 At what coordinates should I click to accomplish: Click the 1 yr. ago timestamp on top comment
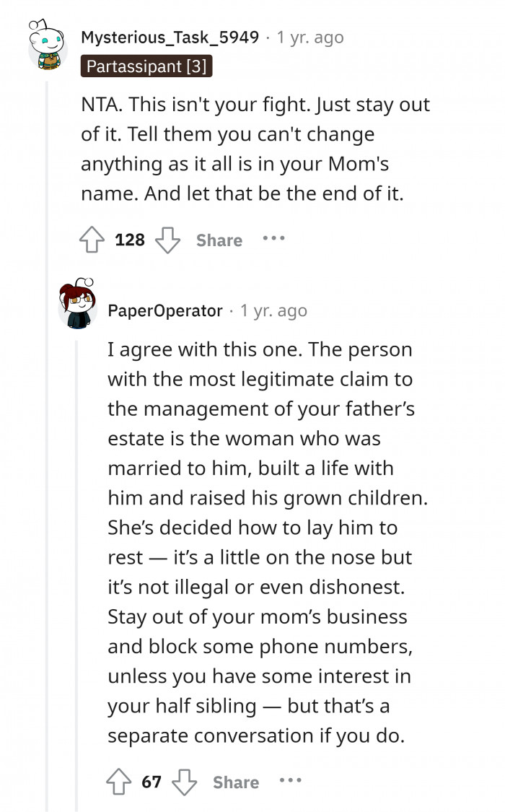point(307,38)
